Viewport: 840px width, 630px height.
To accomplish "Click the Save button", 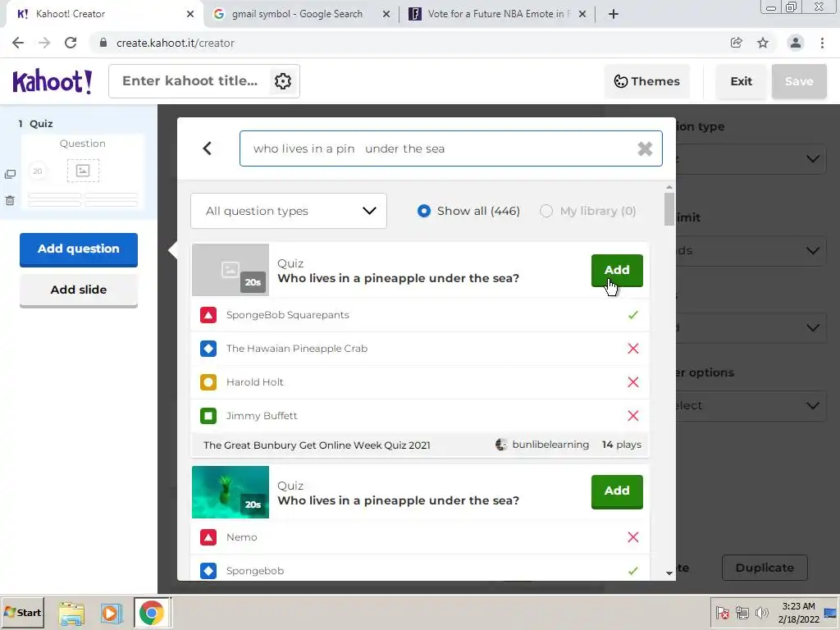I will pyautogui.click(x=799, y=81).
